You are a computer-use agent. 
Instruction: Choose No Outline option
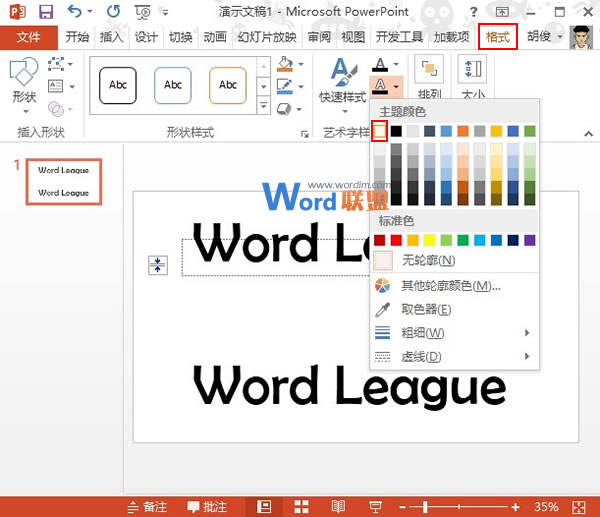coord(454,260)
